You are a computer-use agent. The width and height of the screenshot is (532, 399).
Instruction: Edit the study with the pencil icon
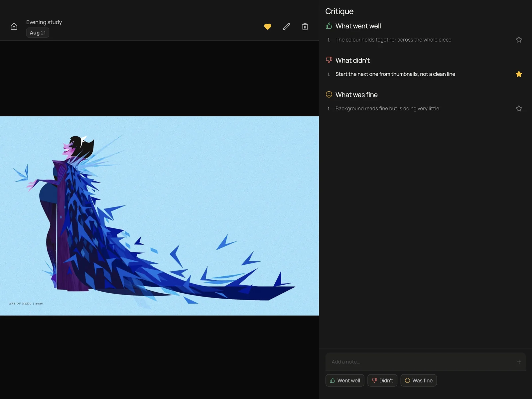coord(286,27)
